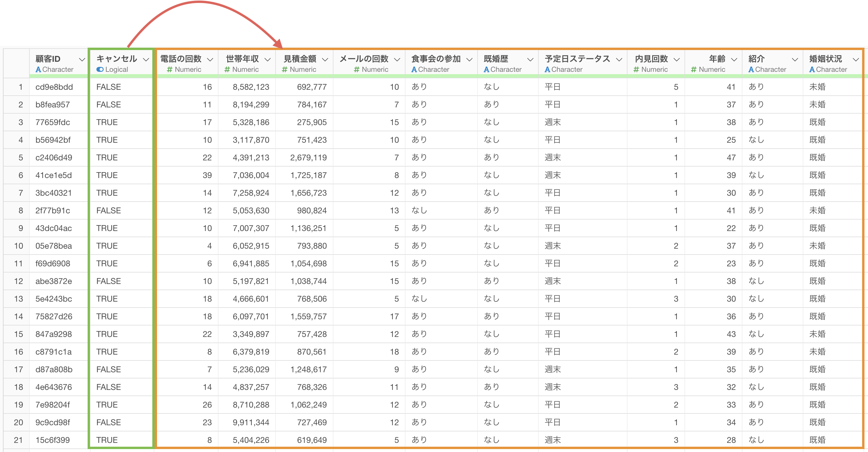The height and width of the screenshot is (452, 868).
Task: Select the 予定日ステータス column header name
Action: (x=577, y=59)
